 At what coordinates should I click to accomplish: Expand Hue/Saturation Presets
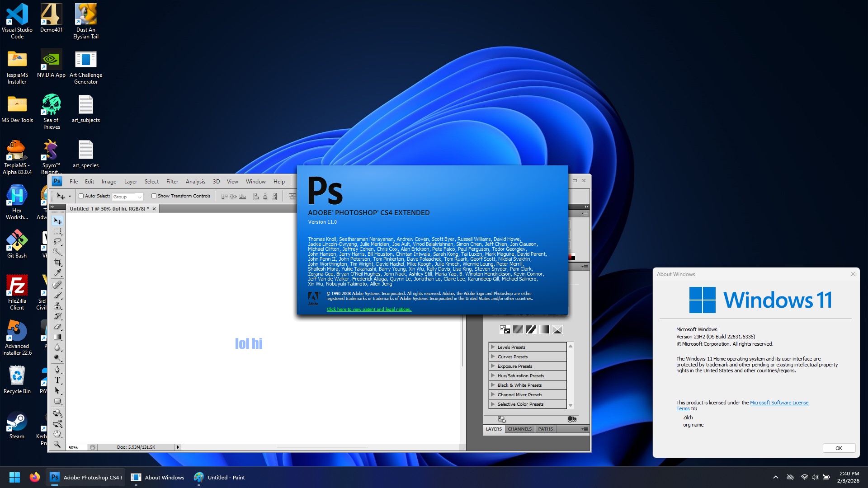tap(493, 375)
